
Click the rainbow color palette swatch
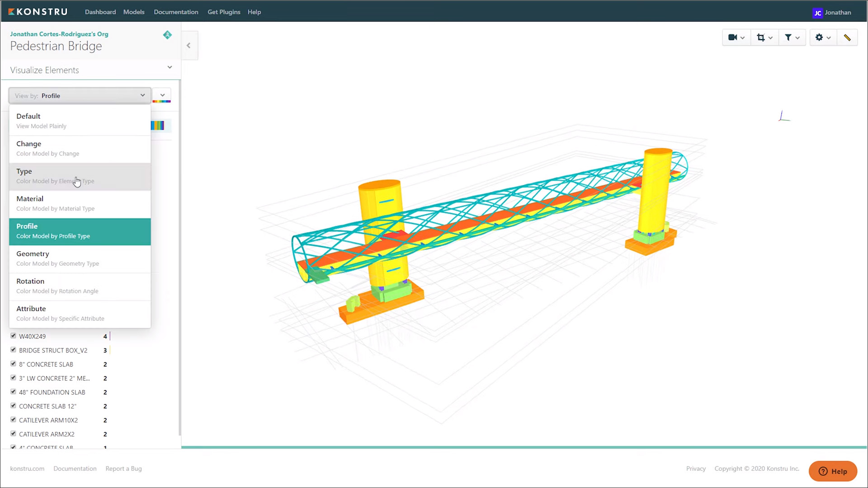[158, 125]
